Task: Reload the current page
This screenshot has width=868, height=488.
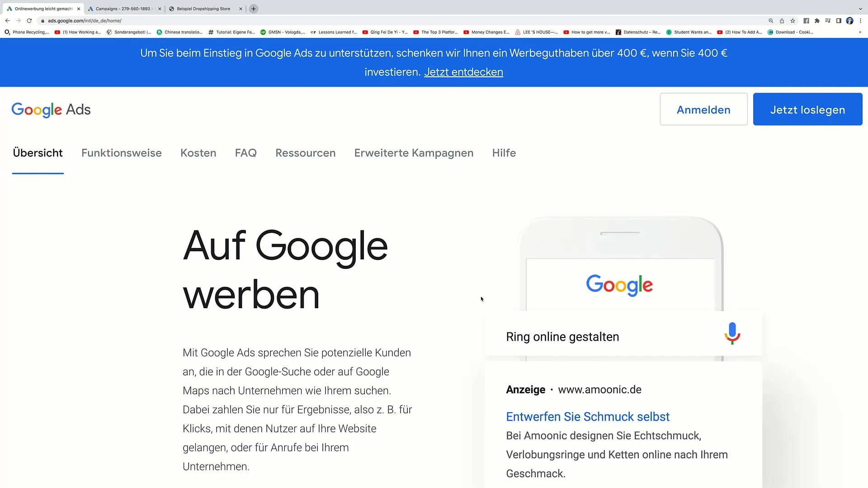Action: [29, 21]
